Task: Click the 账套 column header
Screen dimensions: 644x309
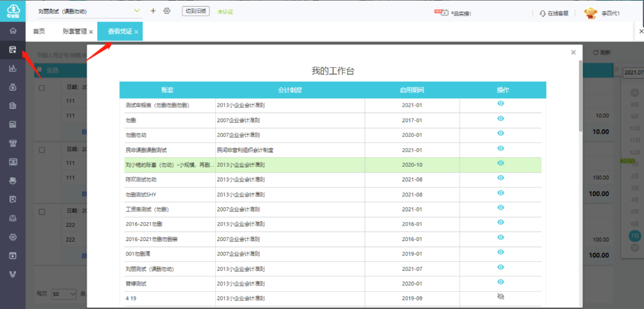Action: point(168,90)
